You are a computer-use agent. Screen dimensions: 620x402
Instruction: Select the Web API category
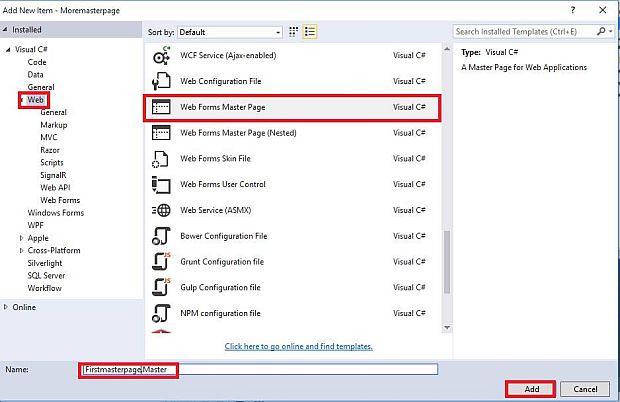click(x=55, y=188)
